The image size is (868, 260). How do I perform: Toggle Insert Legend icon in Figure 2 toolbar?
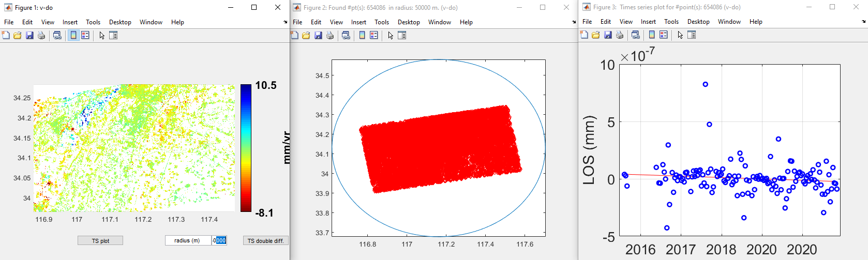pos(374,35)
